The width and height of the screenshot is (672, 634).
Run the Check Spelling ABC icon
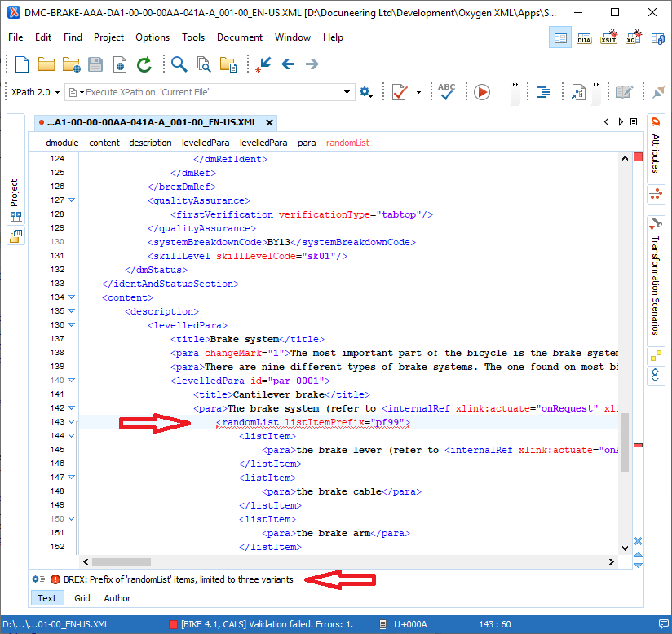pyautogui.click(x=446, y=92)
